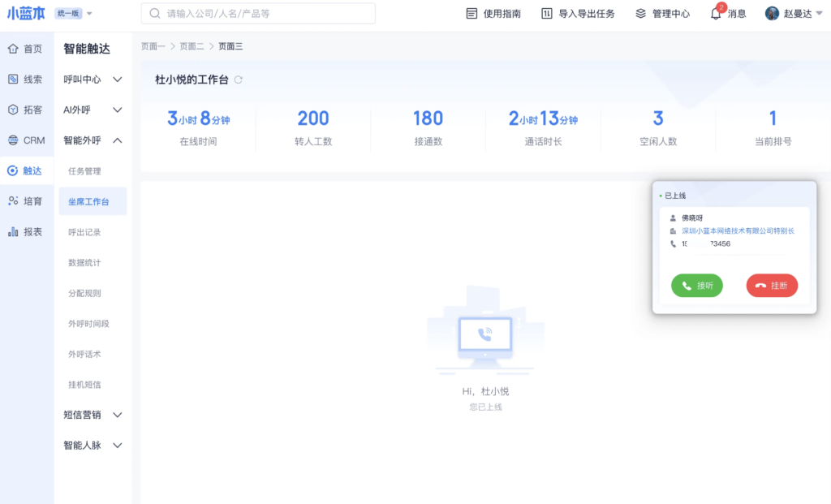Screen dimensions: 831x504
Task: Select 线索 in the left sidebar
Action: [25, 80]
